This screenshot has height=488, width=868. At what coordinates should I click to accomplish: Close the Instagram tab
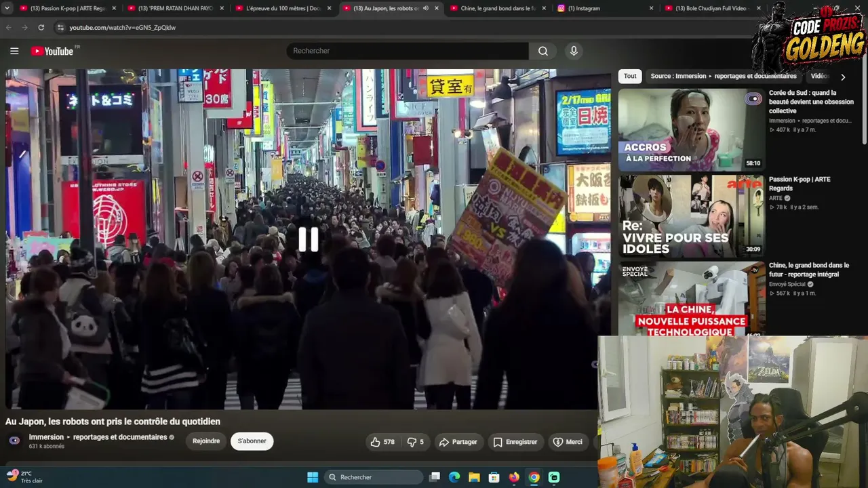(x=651, y=8)
